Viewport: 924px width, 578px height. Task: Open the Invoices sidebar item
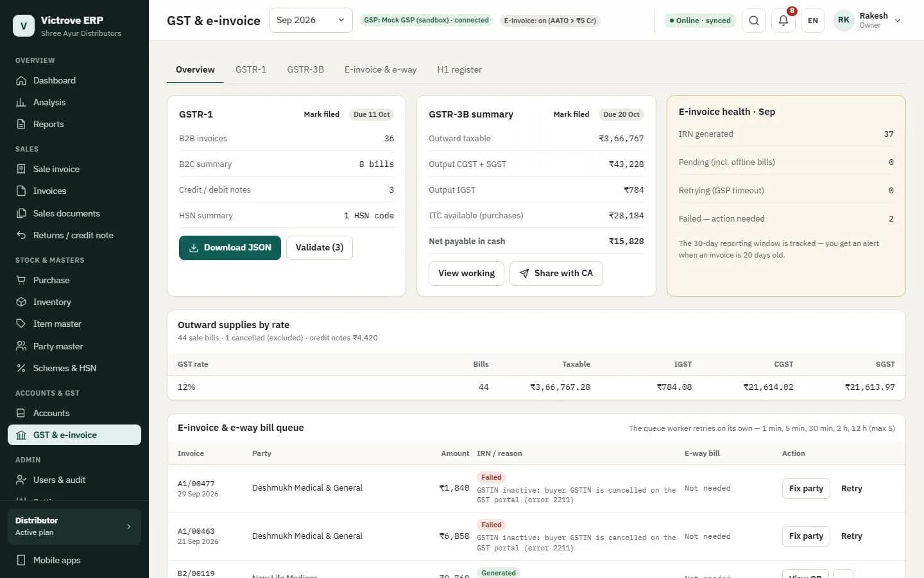[x=74, y=191]
